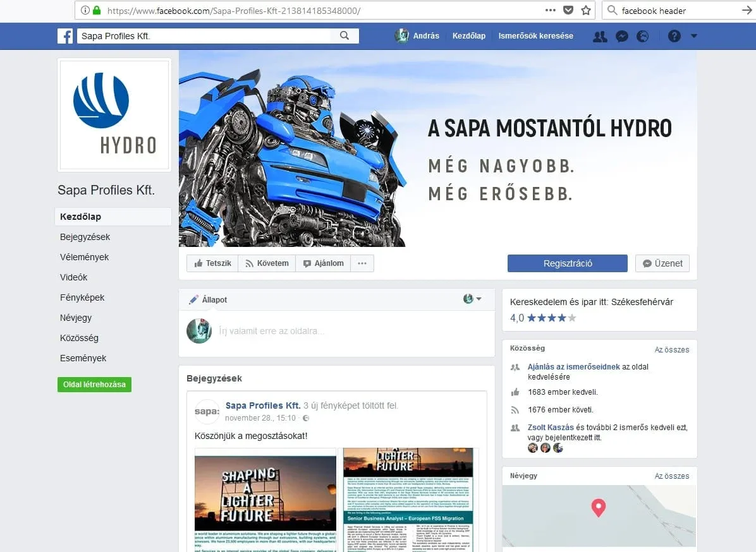Open Messenger messages icon
This screenshot has width=756, height=552.
pos(622,36)
